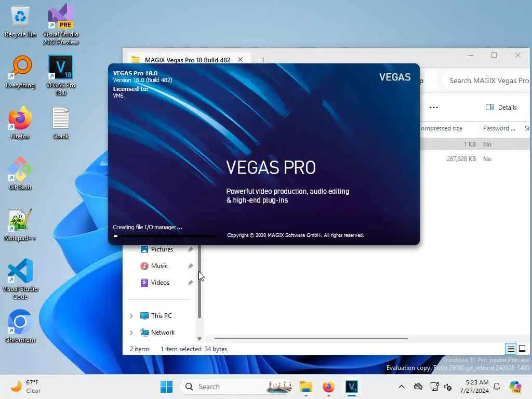
Task: Select the Visual Studio Code desktop shortcut
Action: pyautogui.click(x=20, y=279)
